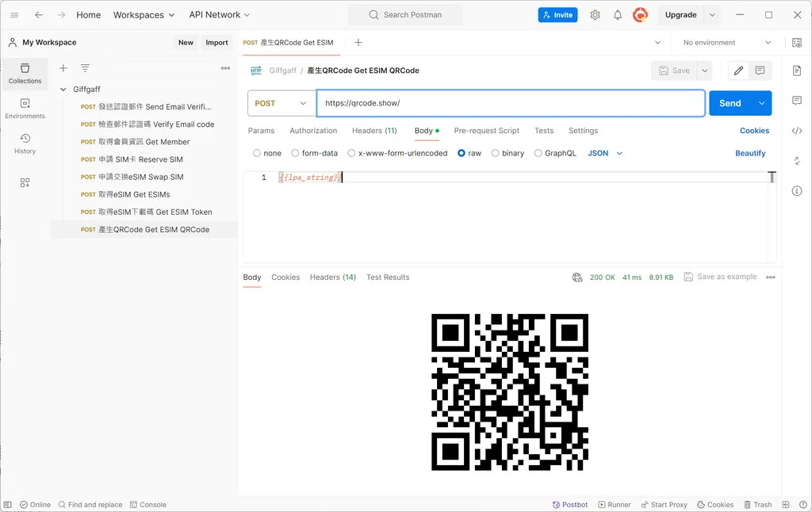Open the History sidebar panel
Viewport: 812px width, 512px height.
click(x=25, y=143)
